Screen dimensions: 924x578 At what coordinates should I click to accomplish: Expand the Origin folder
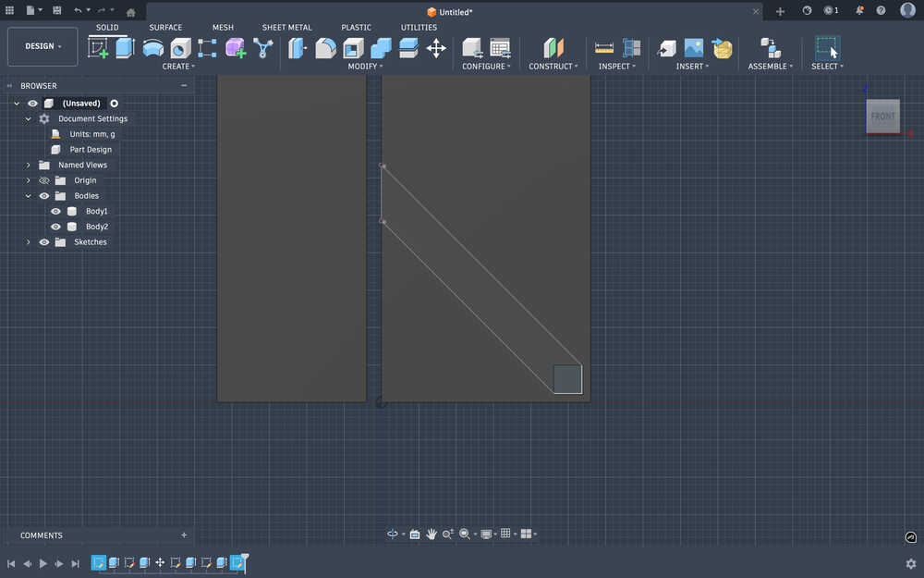pyautogui.click(x=28, y=180)
